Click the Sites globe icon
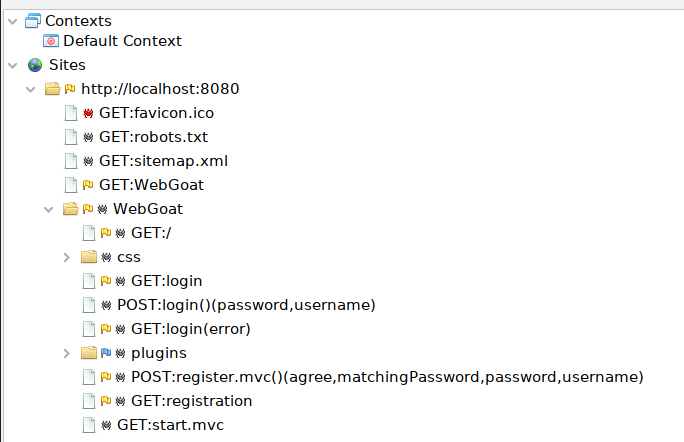Screen dimensions: 684x442 pyautogui.click(x=35, y=65)
